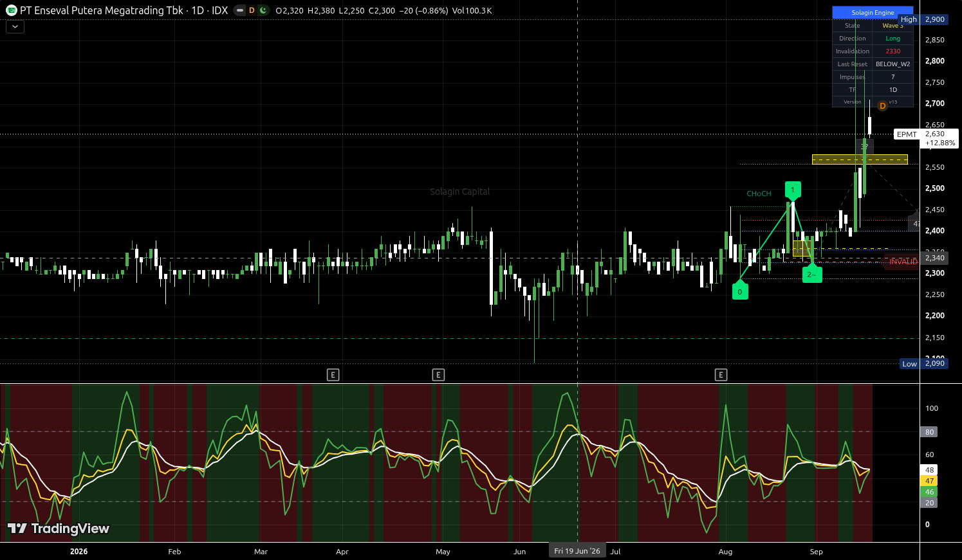The image size is (962, 560).
Task: Open the earnings E marker above Aug
Action: coord(721,375)
